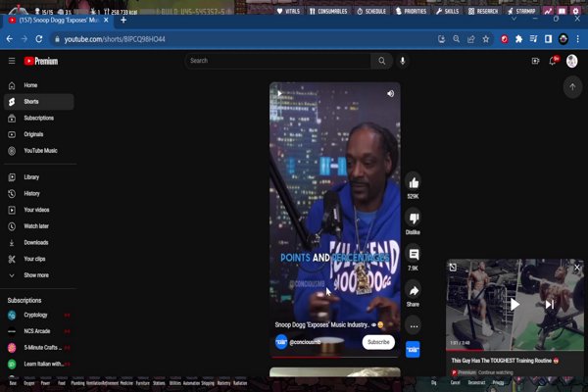Open Your videos in the sidebar
Image resolution: width=588 pixels, height=392 pixels.
click(x=38, y=210)
